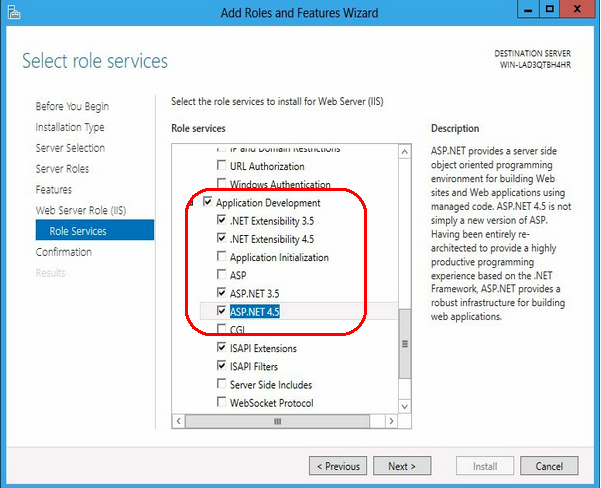Uncheck the ISAPI Extensions checkbox
601x488 pixels.
(222, 347)
